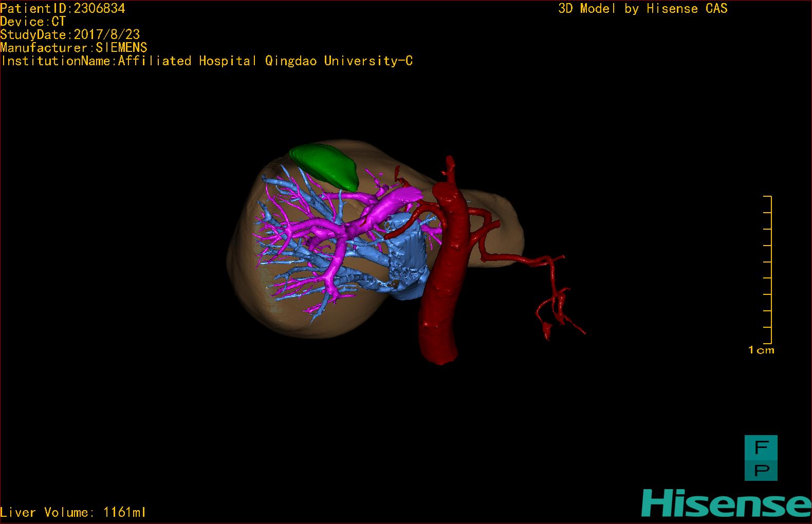Click the InstitutionName Affiliated Hospital text
The image size is (812, 524).
point(207,61)
